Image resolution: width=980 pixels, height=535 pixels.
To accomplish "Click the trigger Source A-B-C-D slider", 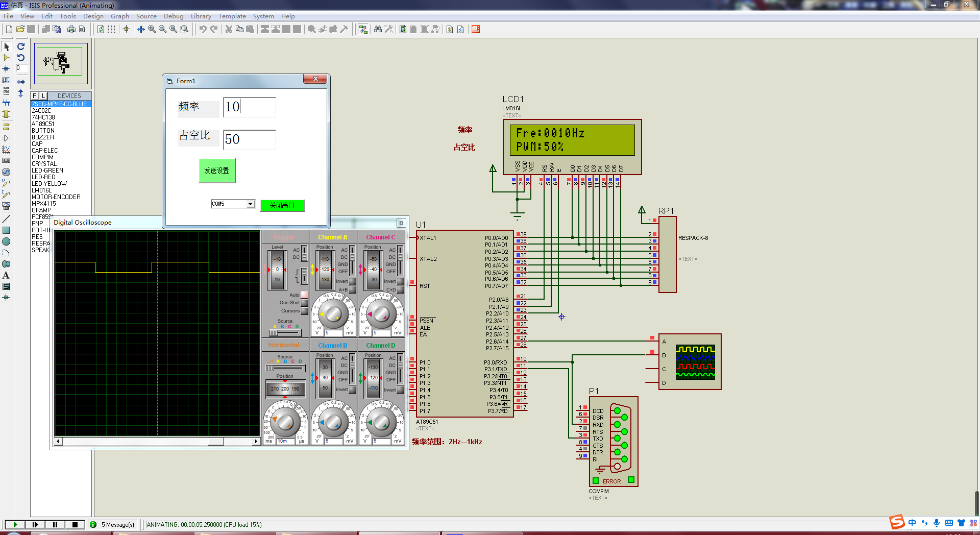I will point(285,333).
